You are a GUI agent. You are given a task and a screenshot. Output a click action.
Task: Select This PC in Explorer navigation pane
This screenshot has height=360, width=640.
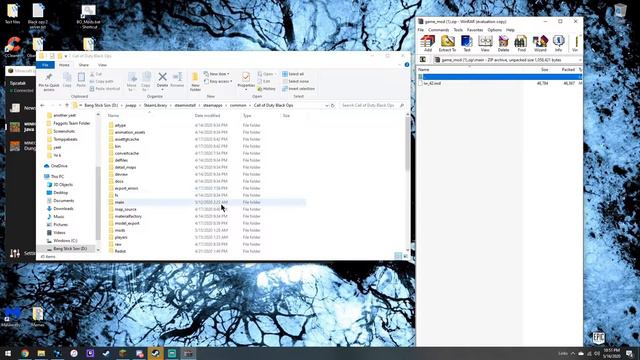pyautogui.click(x=57, y=176)
